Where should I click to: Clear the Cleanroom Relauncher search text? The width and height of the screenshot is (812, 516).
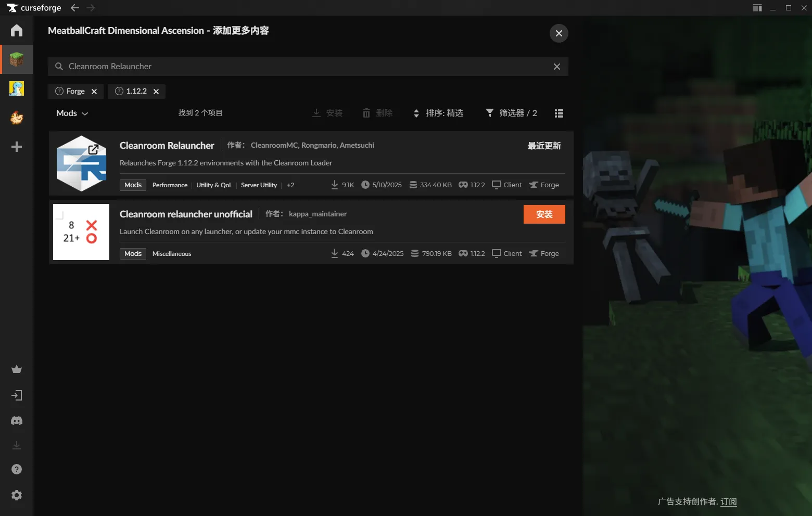(x=557, y=67)
